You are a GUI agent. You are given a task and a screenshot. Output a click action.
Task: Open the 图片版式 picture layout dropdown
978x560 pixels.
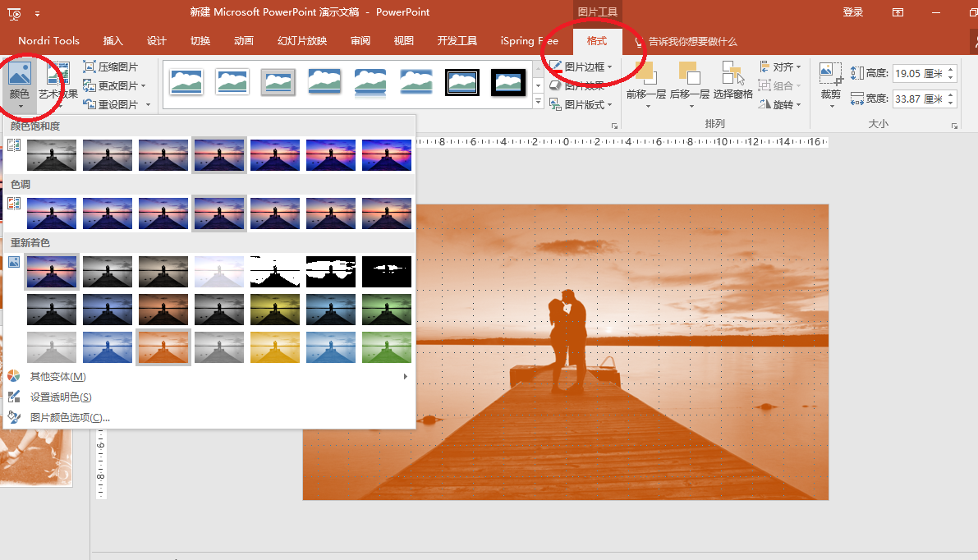point(581,105)
